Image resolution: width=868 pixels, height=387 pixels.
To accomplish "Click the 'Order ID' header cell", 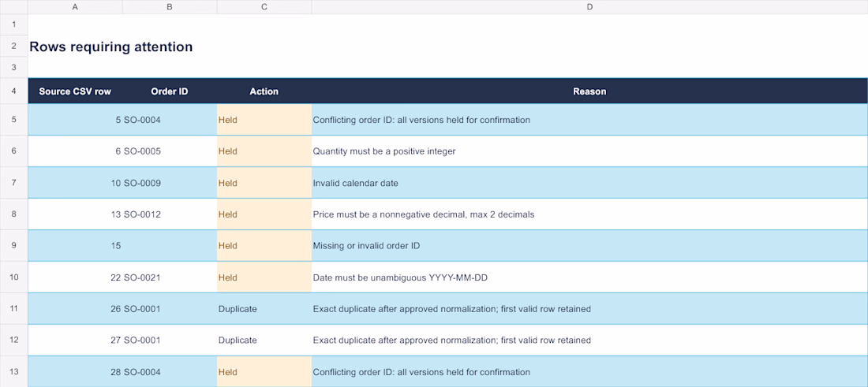I will coord(170,91).
